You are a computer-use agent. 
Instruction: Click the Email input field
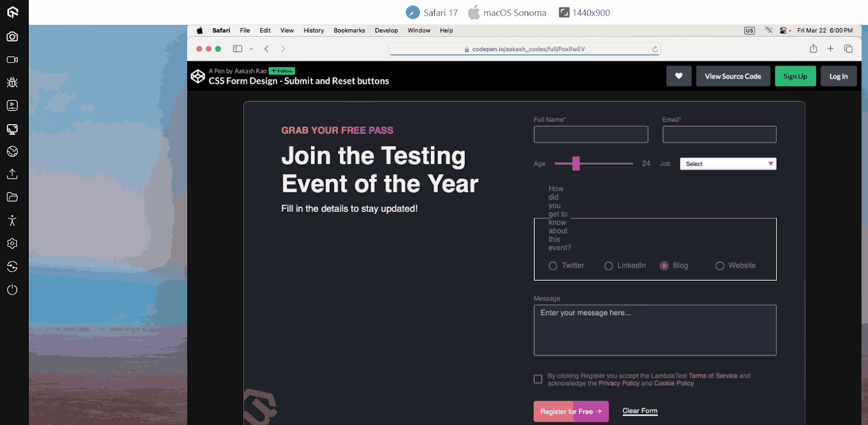(x=719, y=134)
